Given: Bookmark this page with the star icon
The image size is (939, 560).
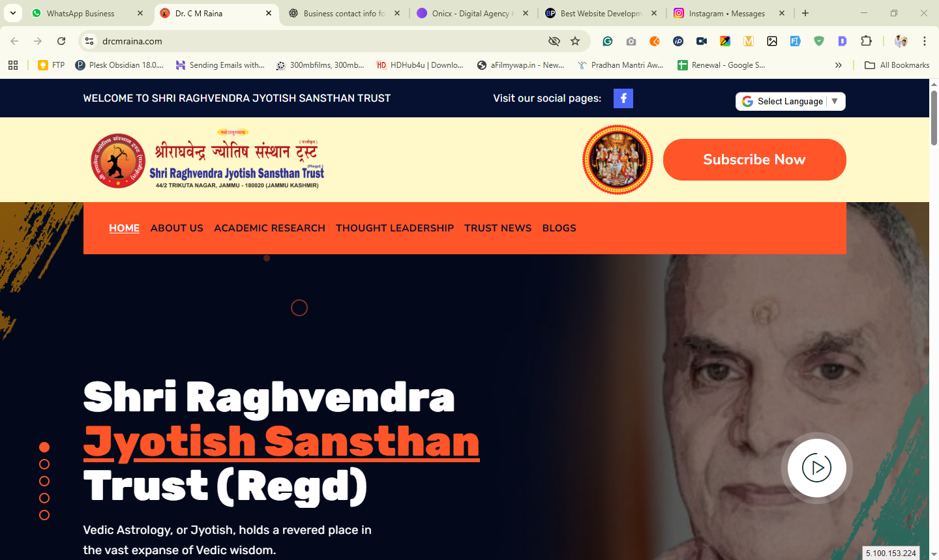Looking at the screenshot, I should point(575,41).
